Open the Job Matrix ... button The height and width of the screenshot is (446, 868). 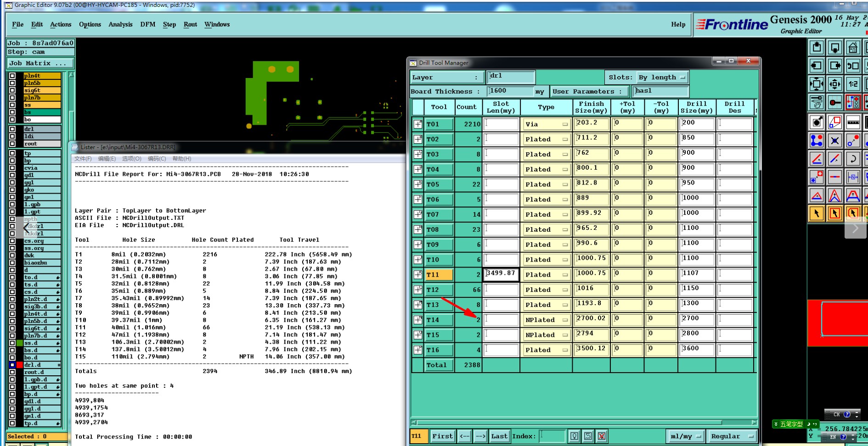click(40, 63)
